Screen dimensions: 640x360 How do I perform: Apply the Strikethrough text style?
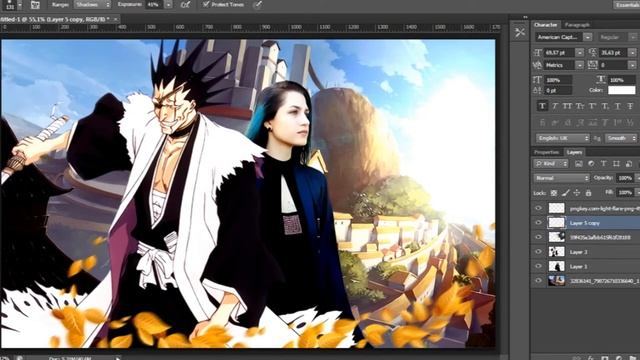pos(630,106)
